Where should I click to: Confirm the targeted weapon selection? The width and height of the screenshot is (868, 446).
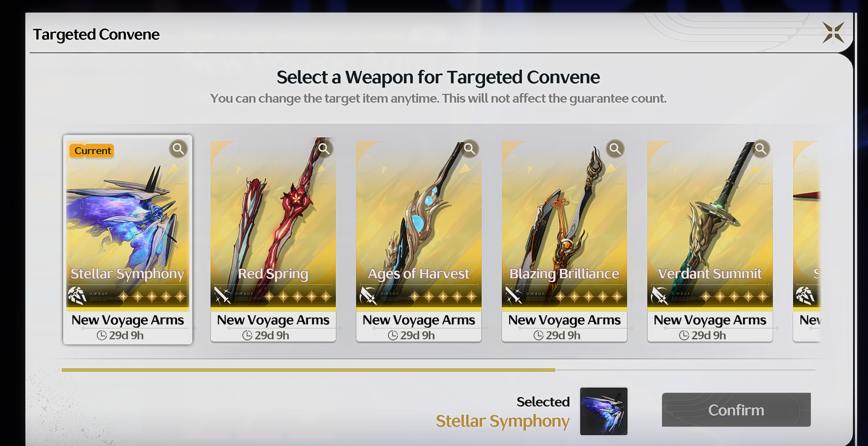click(736, 410)
